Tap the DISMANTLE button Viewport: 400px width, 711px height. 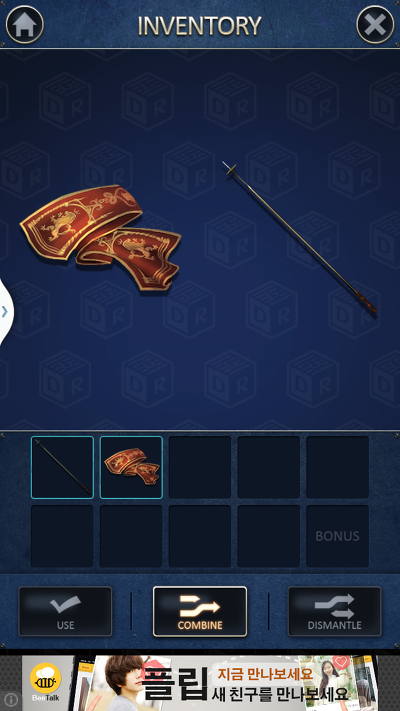(335, 611)
